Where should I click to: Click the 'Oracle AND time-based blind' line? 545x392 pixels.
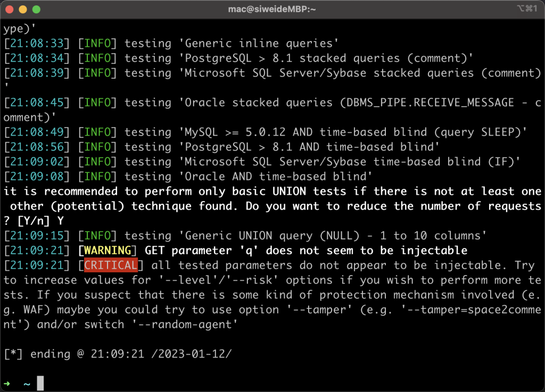[x=188, y=177]
